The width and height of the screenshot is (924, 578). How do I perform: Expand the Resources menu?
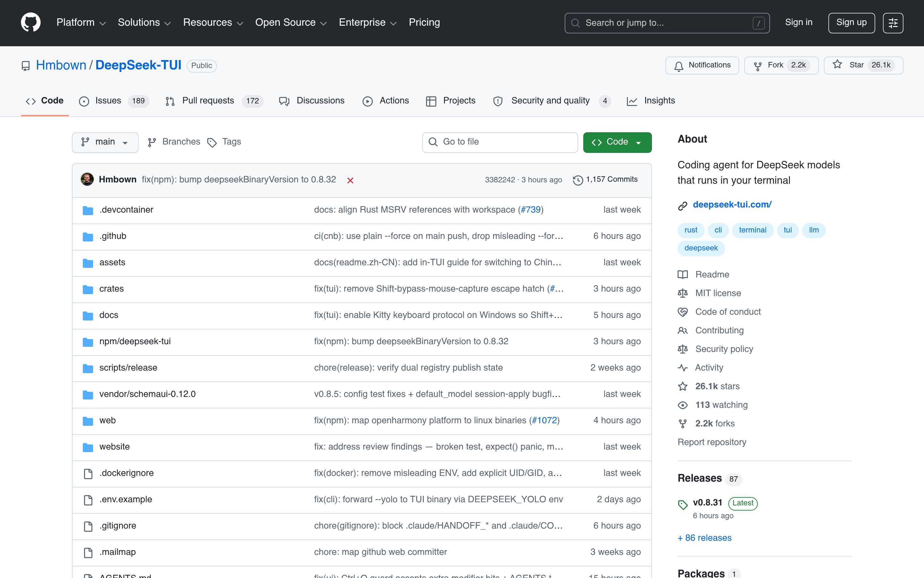pos(213,22)
